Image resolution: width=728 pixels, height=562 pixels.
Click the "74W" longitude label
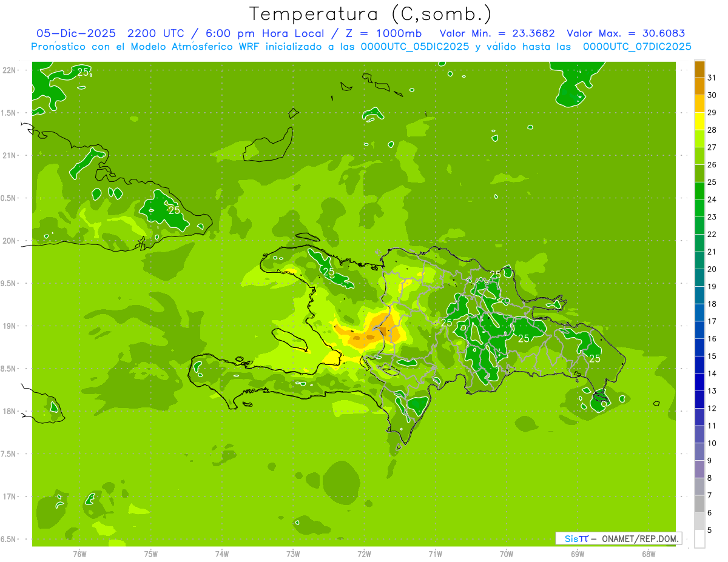pyautogui.click(x=222, y=554)
